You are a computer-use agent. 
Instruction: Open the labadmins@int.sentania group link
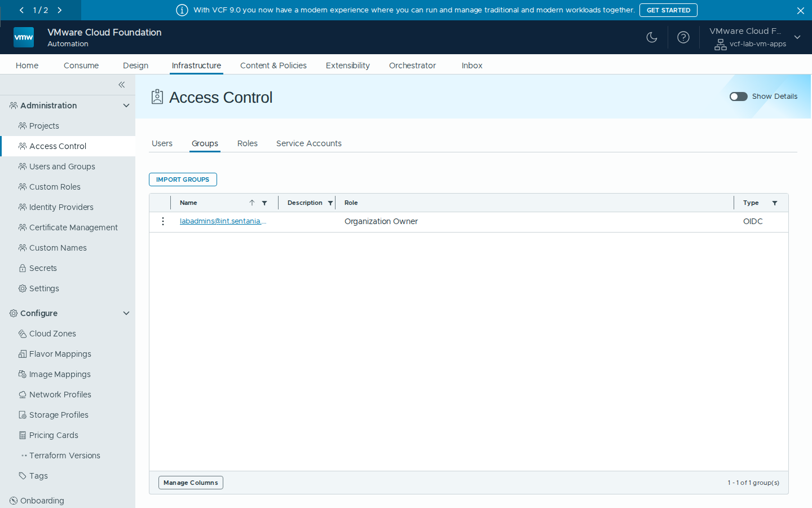(223, 221)
